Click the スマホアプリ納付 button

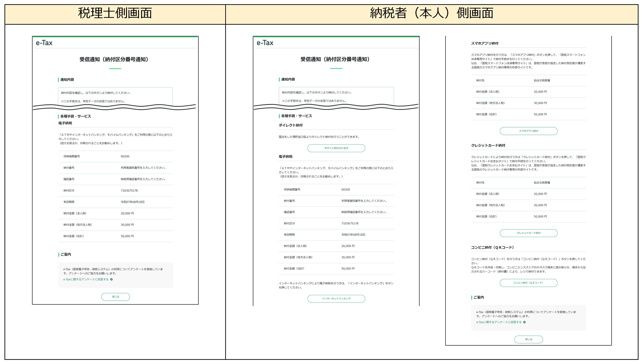(x=529, y=131)
